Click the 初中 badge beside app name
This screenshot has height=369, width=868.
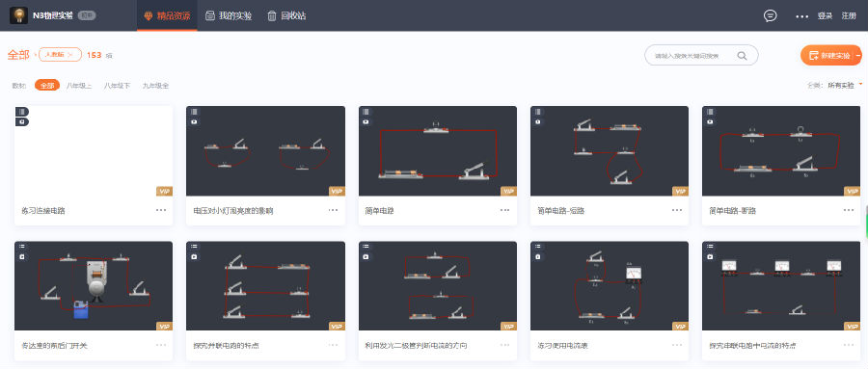point(87,16)
